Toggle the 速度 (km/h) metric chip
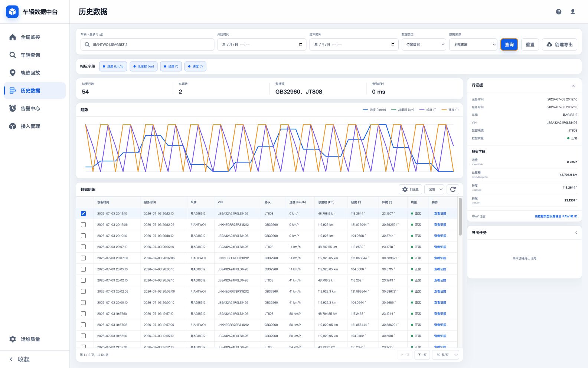The image size is (588, 368). click(113, 66)
